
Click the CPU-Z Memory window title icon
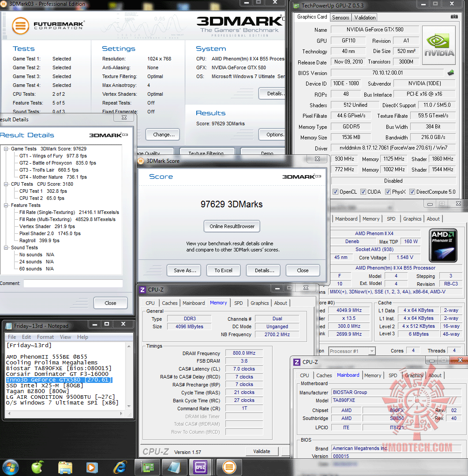click(142, 289)
